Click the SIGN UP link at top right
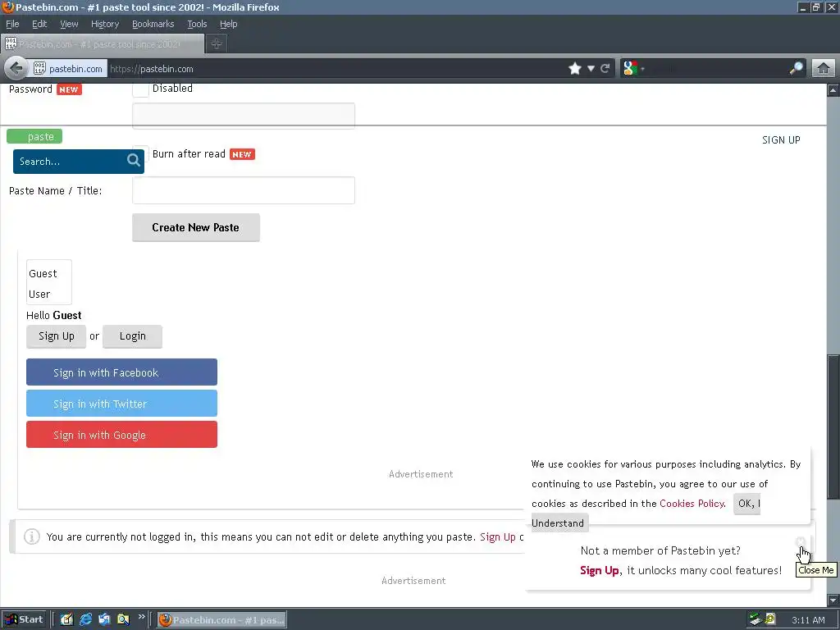The image size is (840, 630). (x=781, y=139)
